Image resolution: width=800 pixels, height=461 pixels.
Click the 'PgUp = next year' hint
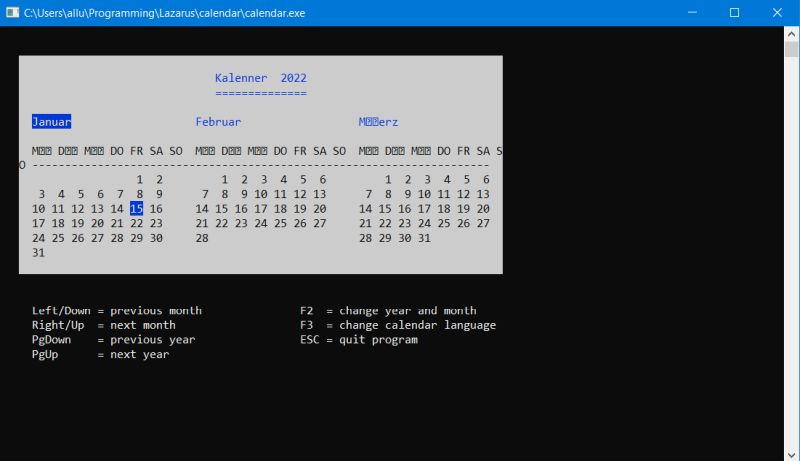(x=100, y=354)
